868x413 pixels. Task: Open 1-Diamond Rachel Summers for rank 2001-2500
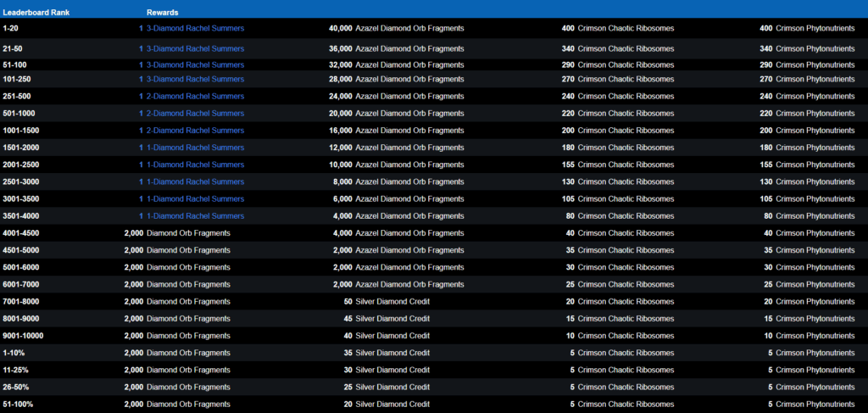[195, 165]
